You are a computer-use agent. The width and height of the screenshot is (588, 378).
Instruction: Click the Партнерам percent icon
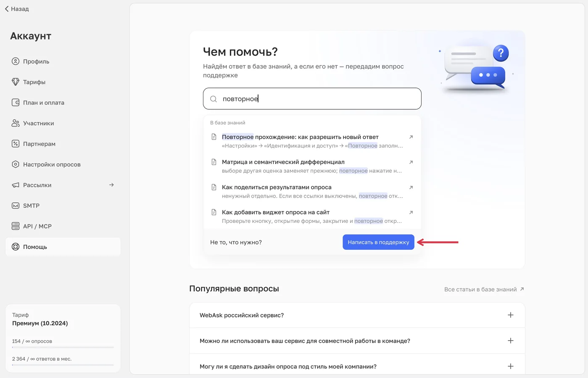pyautogui.click(x=16, y=144)
